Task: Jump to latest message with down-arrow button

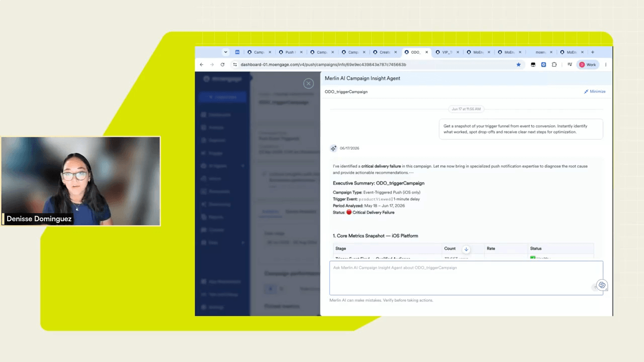Action: tap(466, 249)
